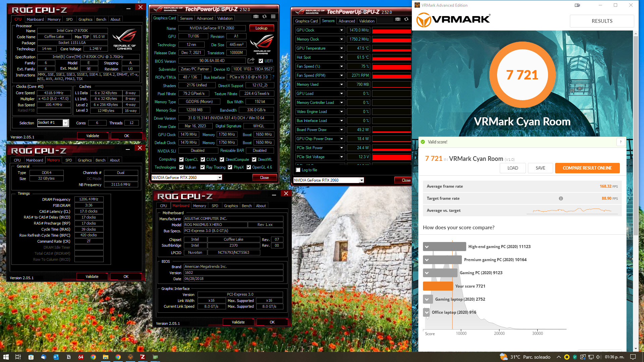The width and height of the screenshot is (644, 362).
Task: Click the Target frame rate info icon
Action: [561, 198]
